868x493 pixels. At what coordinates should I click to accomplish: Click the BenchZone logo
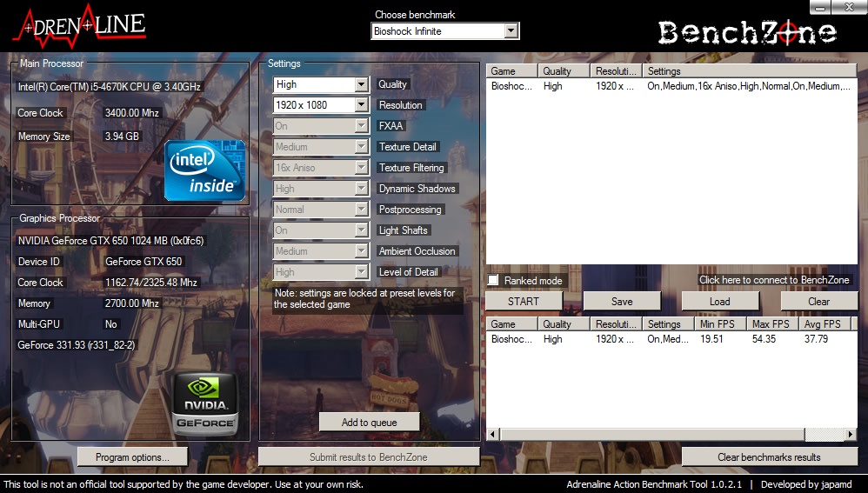pos(747,33)
